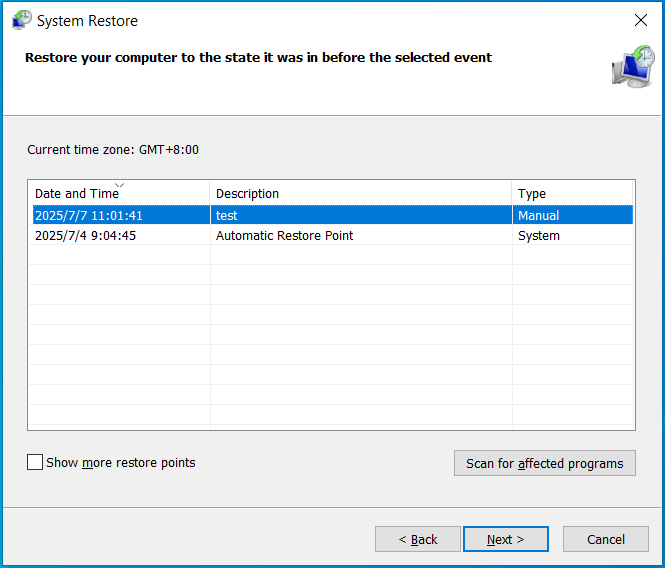665x568 pixels.
Task: Click the System Restore title bar icon
Action: tap(21, 20)
